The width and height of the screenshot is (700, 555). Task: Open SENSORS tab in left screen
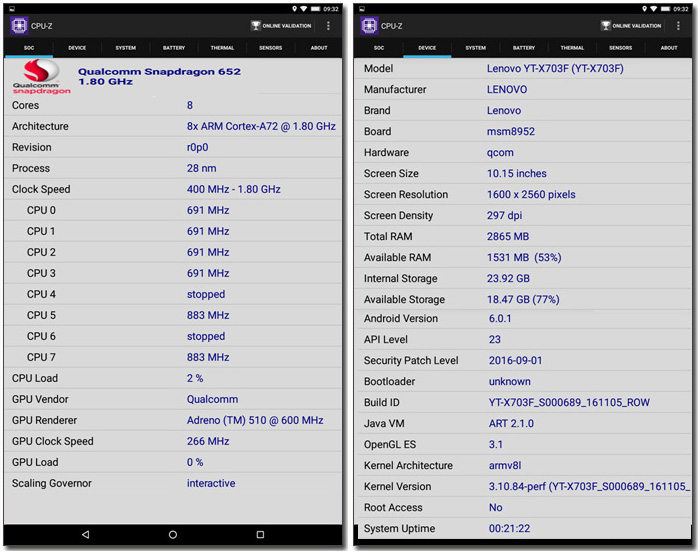[x=271, y=48]
